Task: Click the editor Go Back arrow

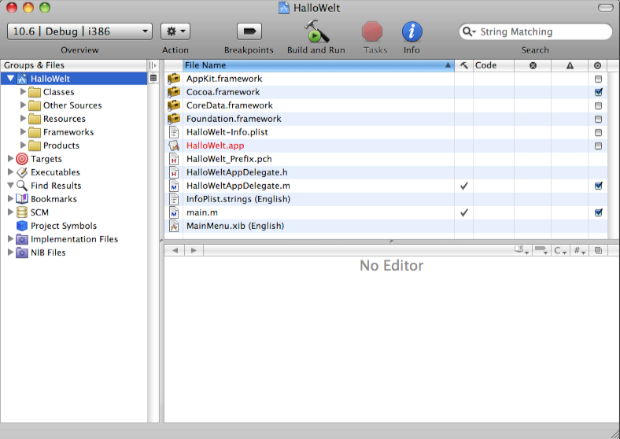Action: pos(175,250)
